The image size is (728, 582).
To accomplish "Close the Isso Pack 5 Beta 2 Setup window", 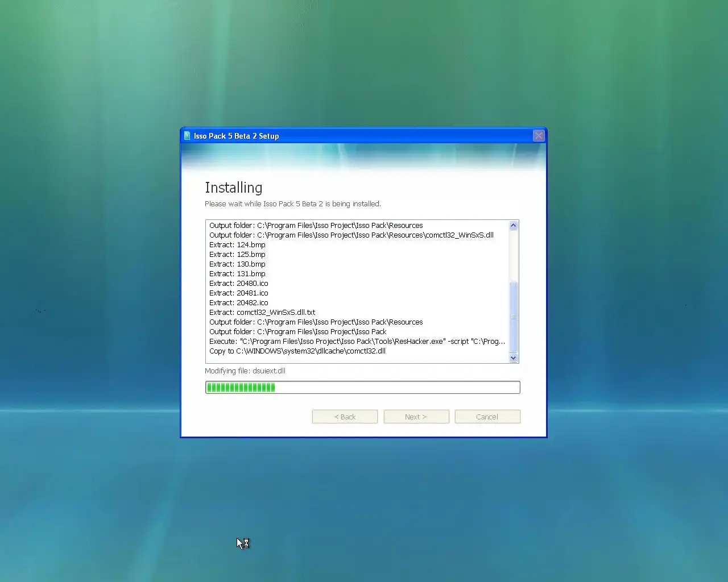I will pos(539,135).
